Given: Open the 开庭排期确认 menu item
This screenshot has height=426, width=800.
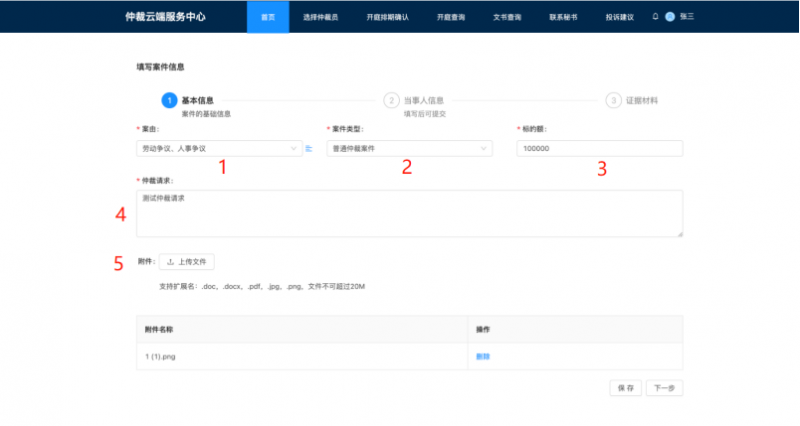Looking at the screenshot, I should pyautogui.click(x=387, y=17).
